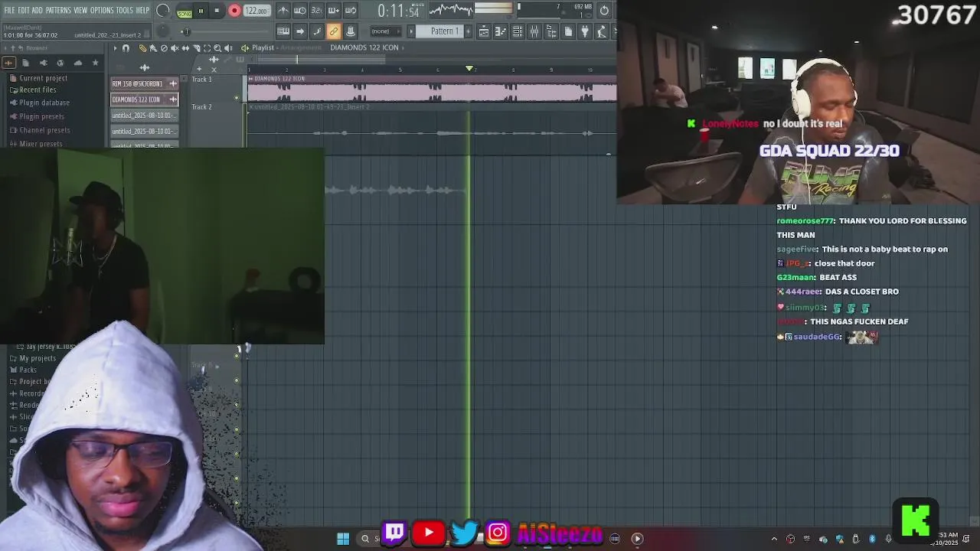980x551 pixels.
Task: Pick the zoom magnifier tool in Playlist
Action: (217, 48)
